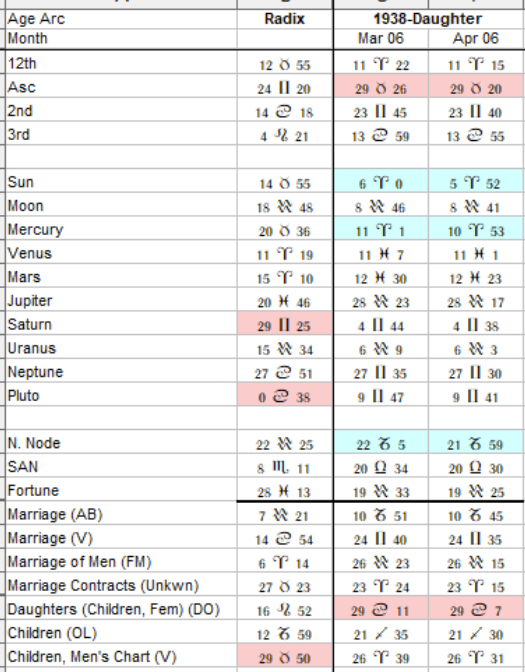Click the cyan Mercury Apr 06 cell
This screenshot has width=525, height=672.
pyautogui.click(x=476, y=229)
